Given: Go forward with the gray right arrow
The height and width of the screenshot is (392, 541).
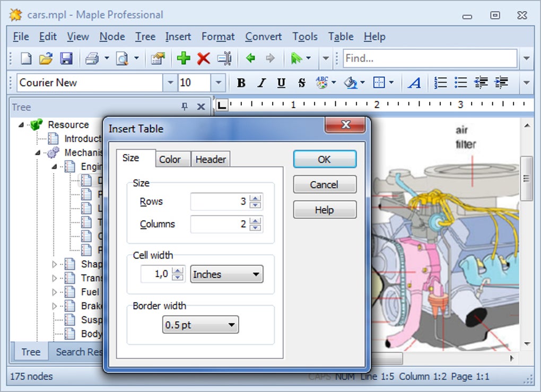Looking at the screenshot, I should (270, 58).
